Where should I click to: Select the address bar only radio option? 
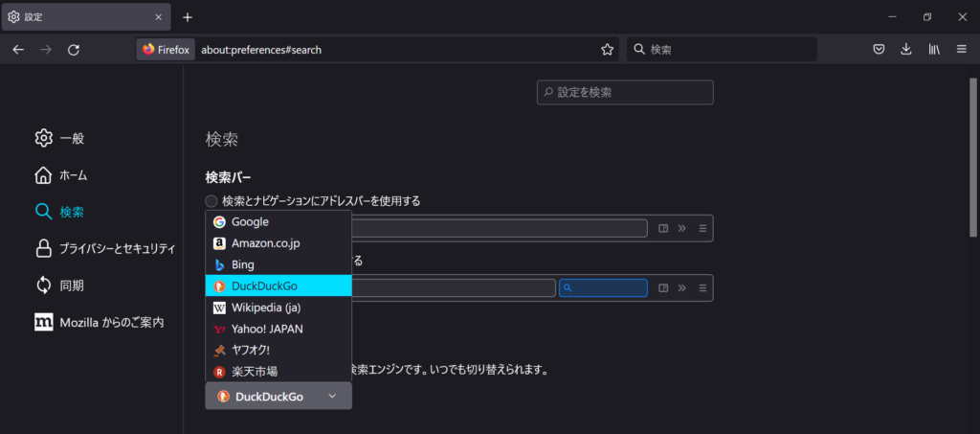tap(212, 201)
